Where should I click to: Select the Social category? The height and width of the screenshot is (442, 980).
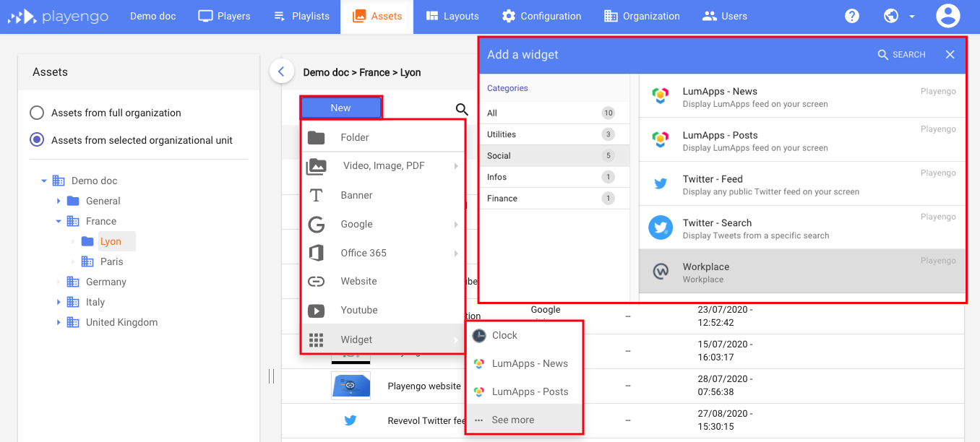tap(554, 155)
